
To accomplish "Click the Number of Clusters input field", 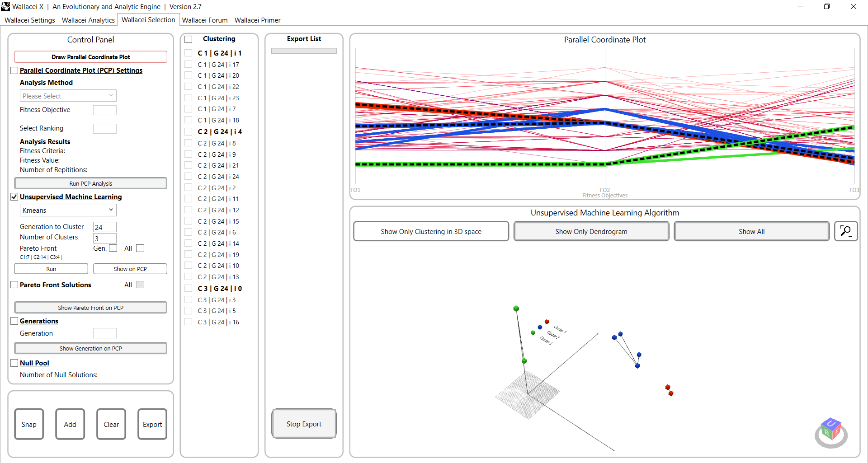I will click(104, 238).
